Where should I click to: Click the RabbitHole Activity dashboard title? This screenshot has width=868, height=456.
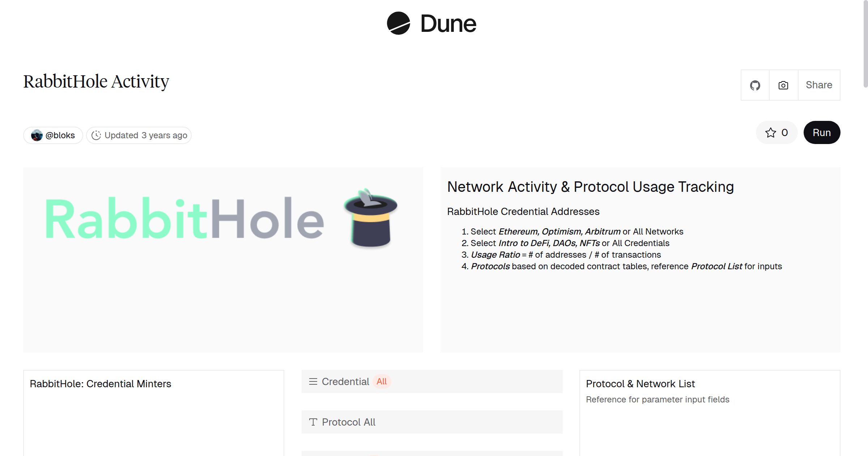[x=96, y=81]
